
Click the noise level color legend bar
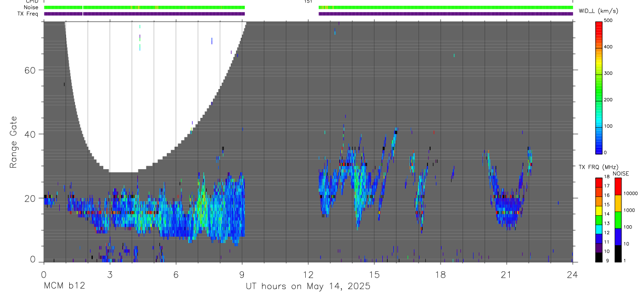618,220
